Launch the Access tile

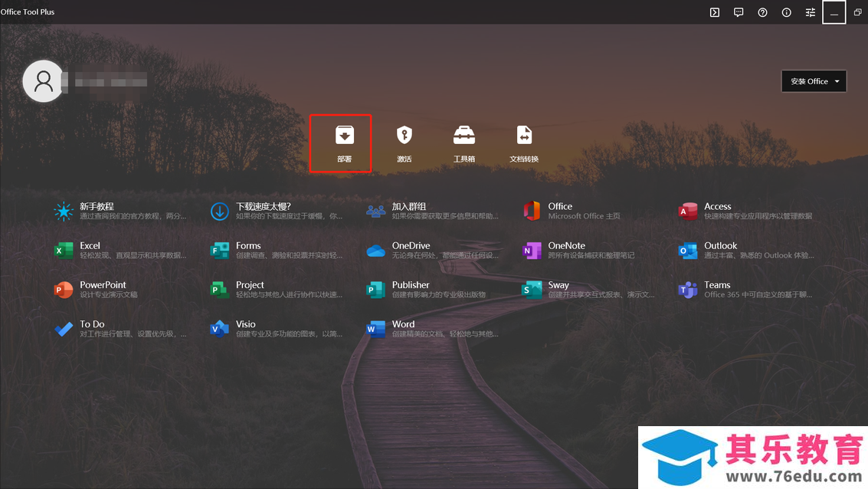click(745, 211)
